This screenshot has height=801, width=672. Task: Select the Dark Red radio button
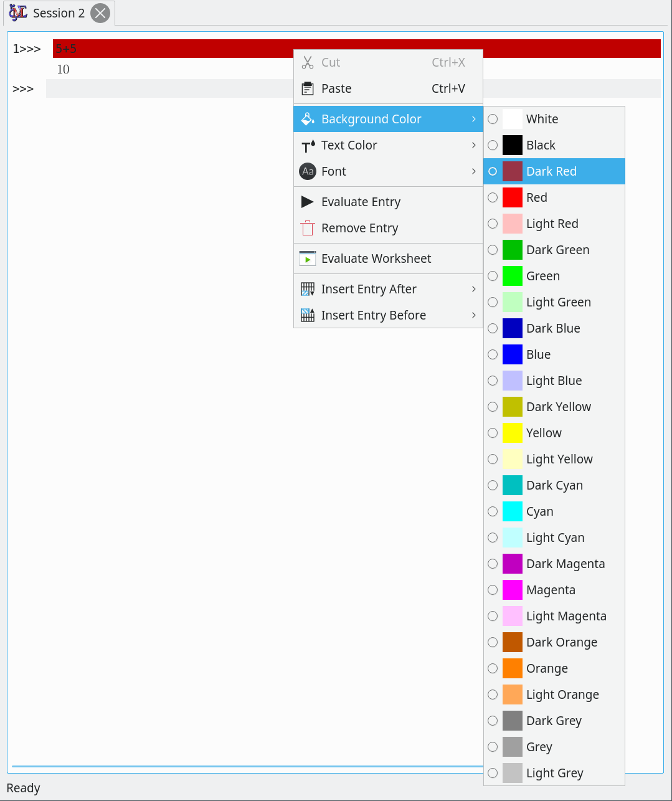[493, 171]
